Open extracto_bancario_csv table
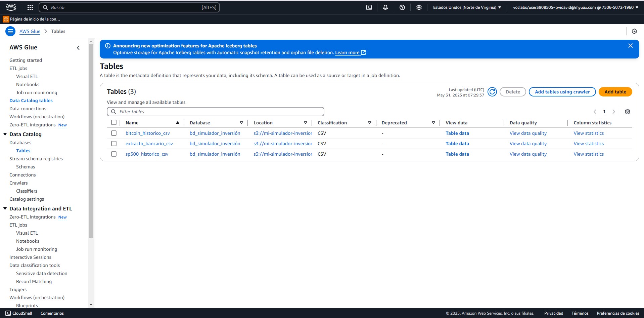 [x=149, y=144]
